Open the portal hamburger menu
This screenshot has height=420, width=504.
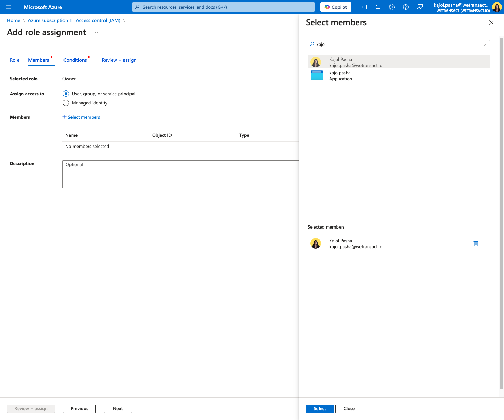tap(8, 7)
